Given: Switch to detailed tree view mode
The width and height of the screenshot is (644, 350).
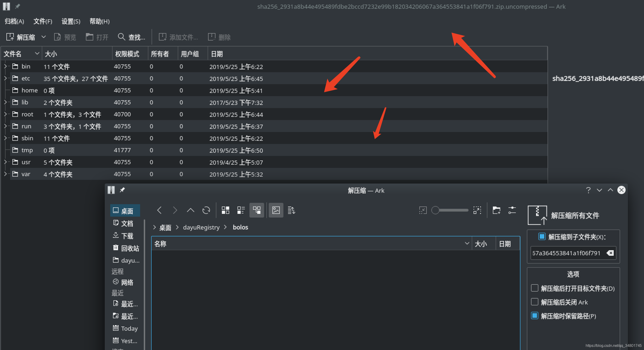Looking at the screenshot, I should (257, 210).
